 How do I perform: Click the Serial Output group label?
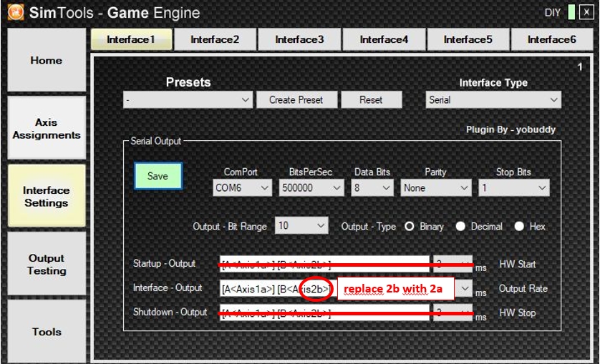point(156,141)
